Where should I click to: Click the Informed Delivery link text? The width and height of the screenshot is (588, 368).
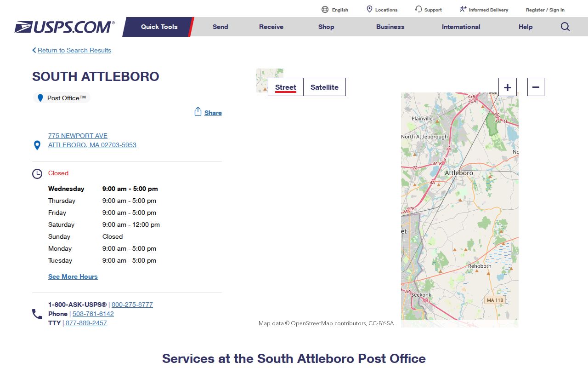[489, 10]
